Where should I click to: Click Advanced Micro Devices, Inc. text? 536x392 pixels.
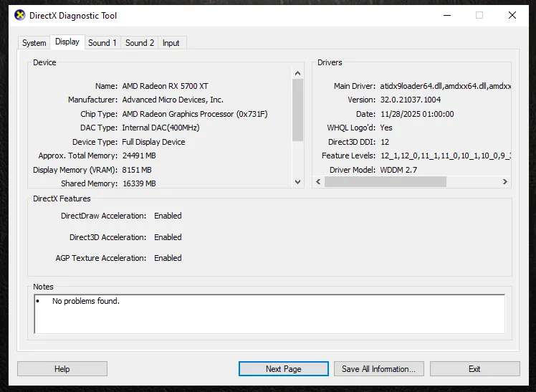coord(173,100)
